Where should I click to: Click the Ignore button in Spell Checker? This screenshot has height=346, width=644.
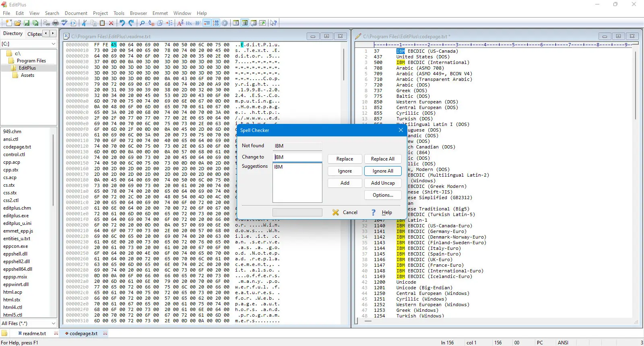[345, 171]
